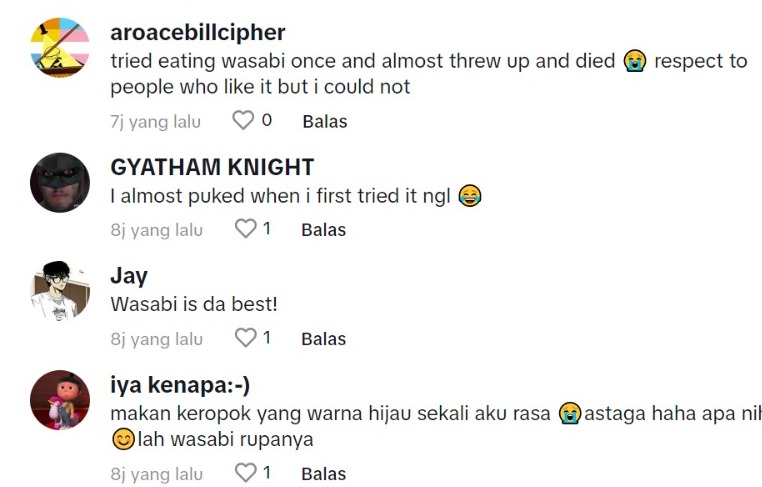
Task: View Jay's profile avatar
Action: click(60, 292)
